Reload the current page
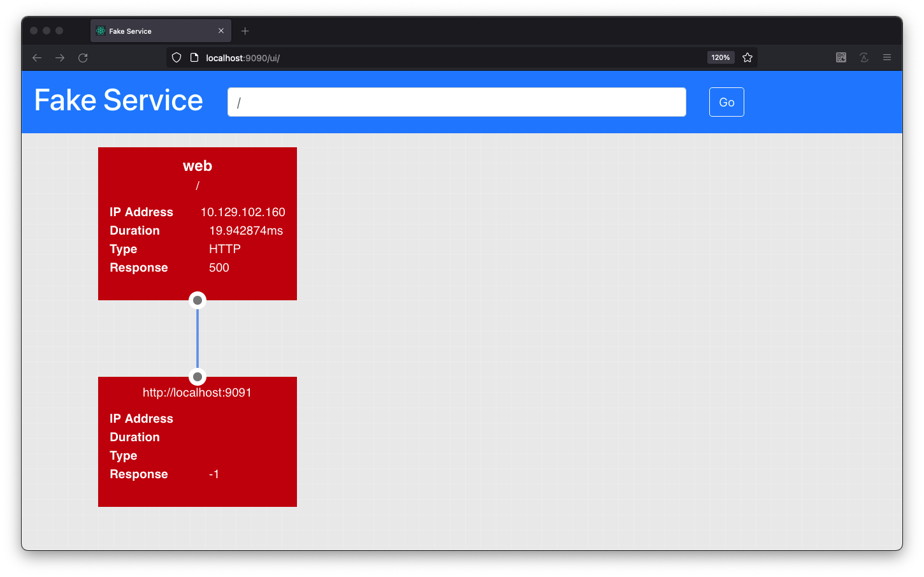924x577 pixels. [83, 58]
